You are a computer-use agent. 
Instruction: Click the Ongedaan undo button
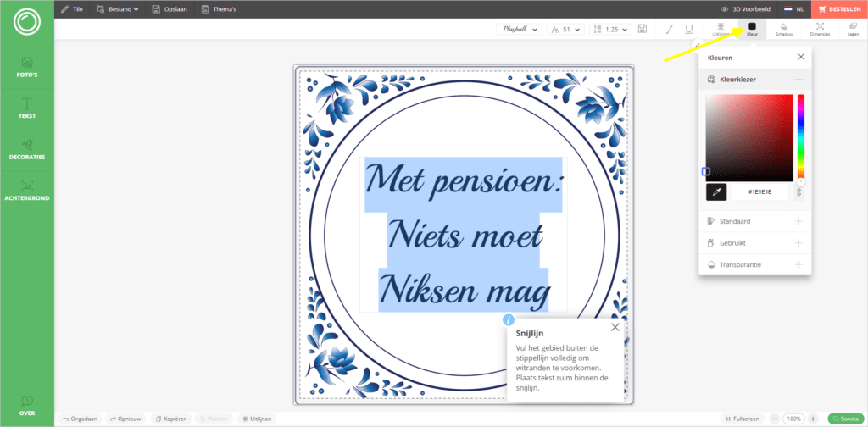coord(78,419)
